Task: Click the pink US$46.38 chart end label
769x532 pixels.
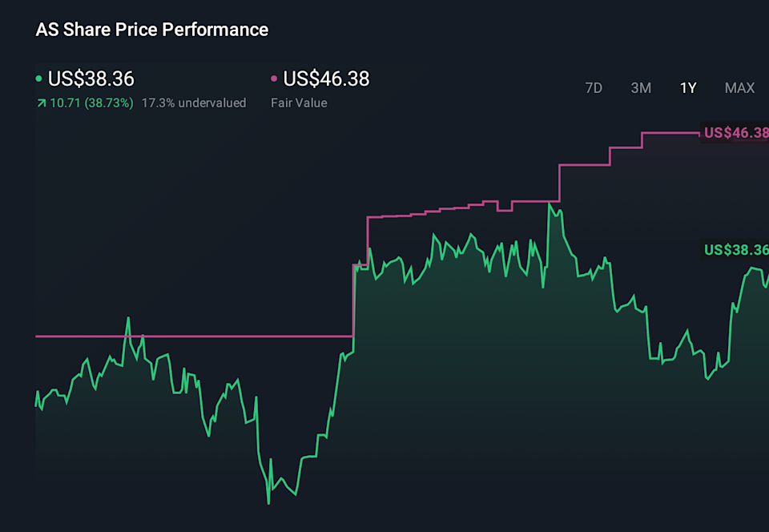Action: pos(735,133)
